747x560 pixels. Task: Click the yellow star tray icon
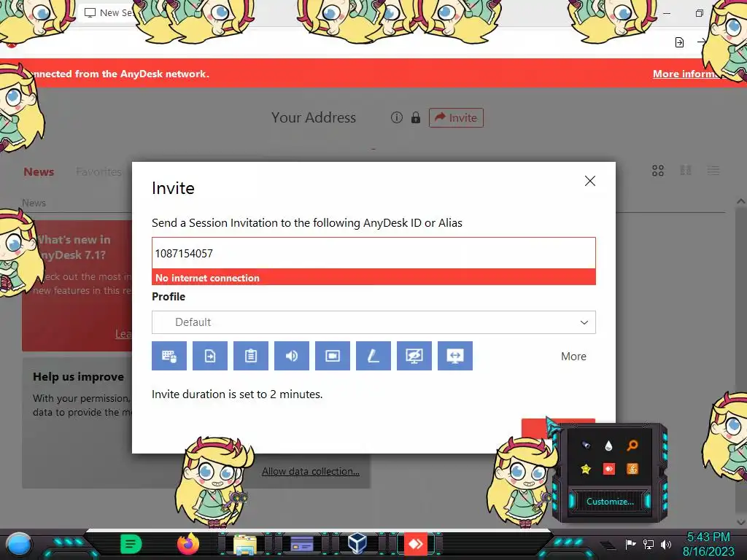point(586,469)
